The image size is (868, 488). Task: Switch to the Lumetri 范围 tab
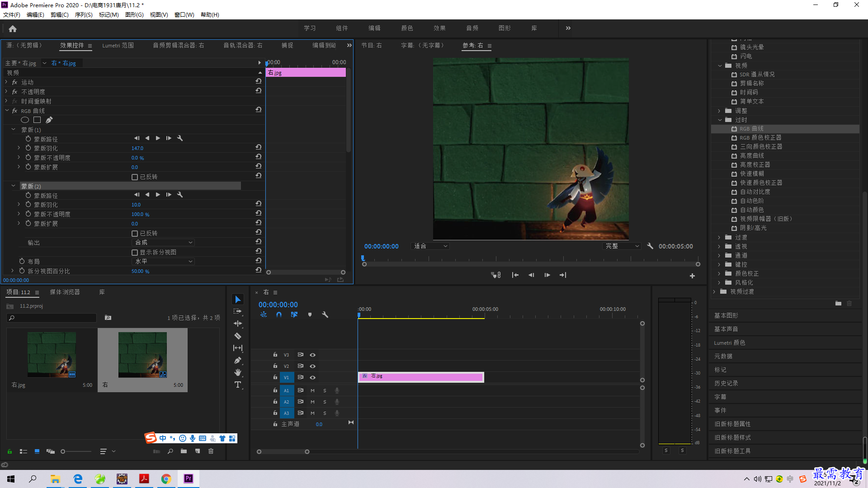(118, 46)
